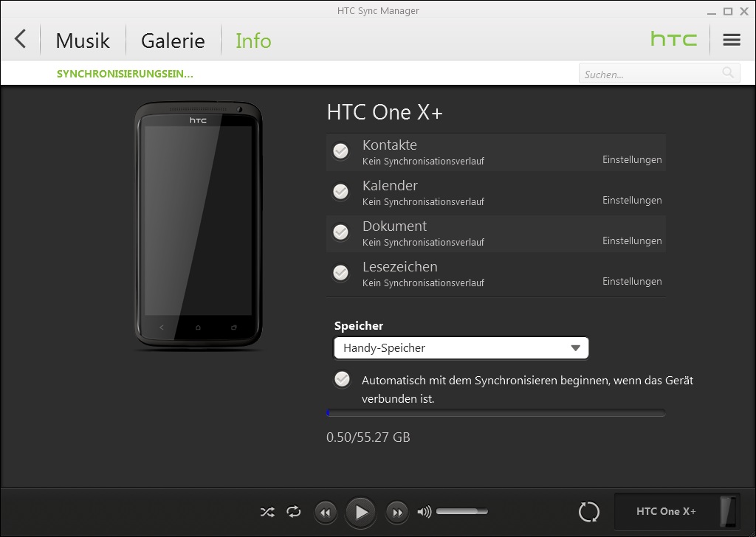Viewport: 756px width, 537px height.
Task: Mute the volume speaker icon
Action: (424, 512)
